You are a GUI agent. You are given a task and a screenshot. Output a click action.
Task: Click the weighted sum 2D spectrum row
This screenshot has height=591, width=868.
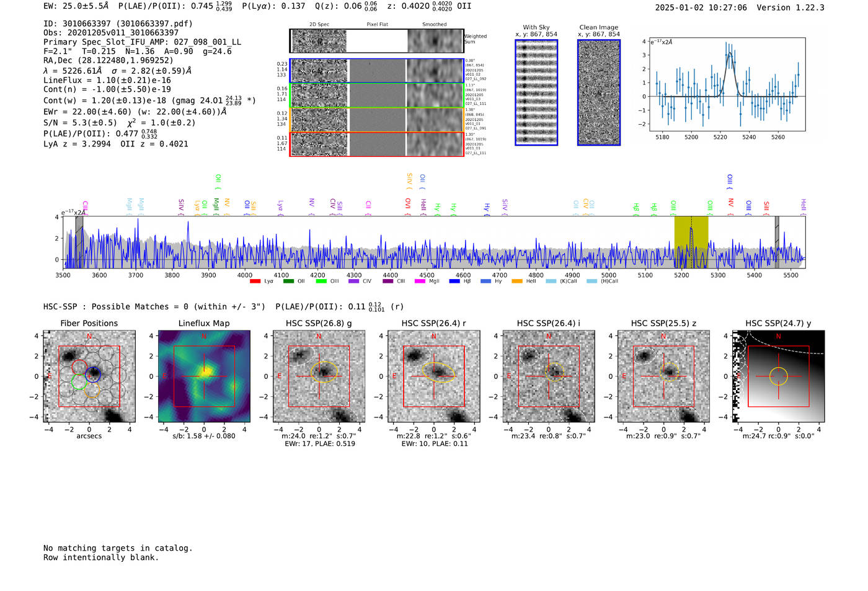377,41
